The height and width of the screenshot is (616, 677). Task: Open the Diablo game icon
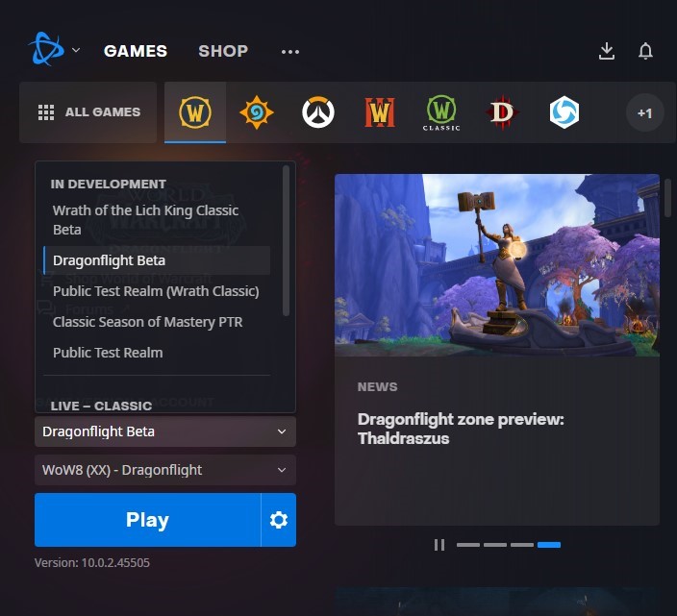[x=502, y=112]
